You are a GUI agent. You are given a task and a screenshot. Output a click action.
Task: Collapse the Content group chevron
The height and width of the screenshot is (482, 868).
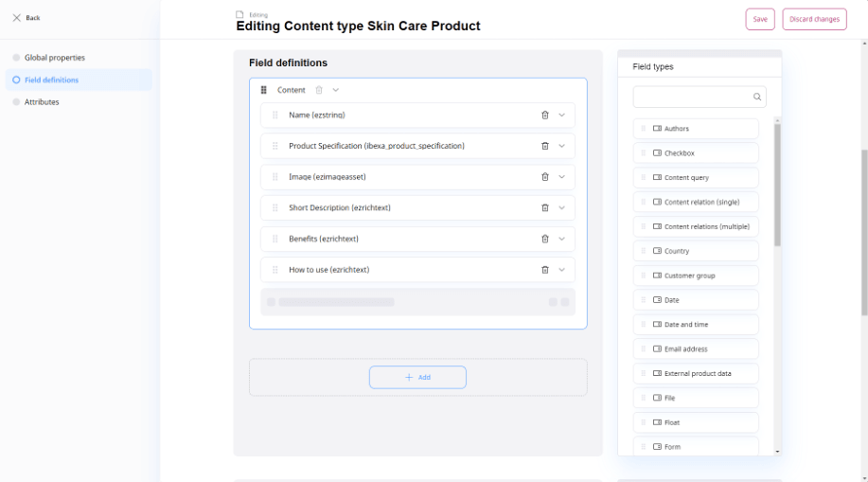335,90
